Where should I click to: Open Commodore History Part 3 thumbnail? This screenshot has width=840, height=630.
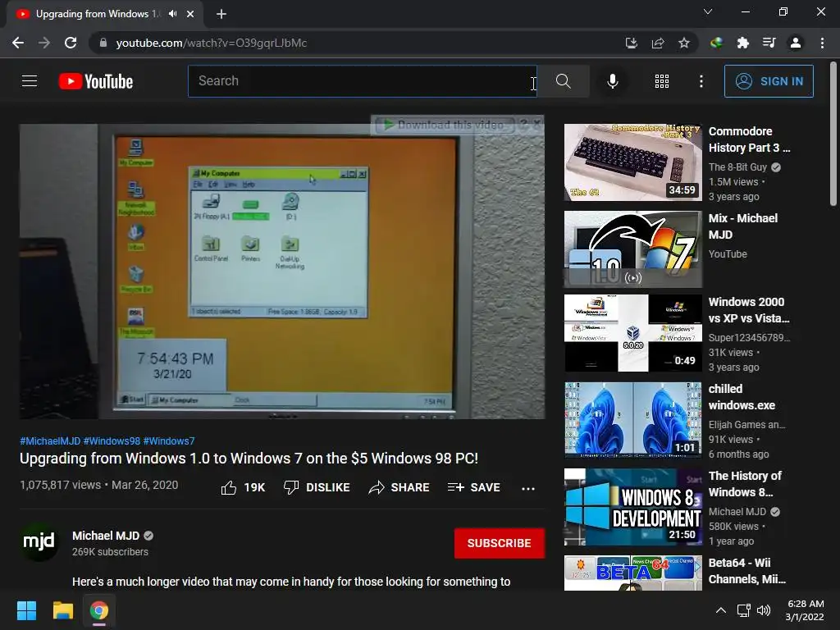632,162
